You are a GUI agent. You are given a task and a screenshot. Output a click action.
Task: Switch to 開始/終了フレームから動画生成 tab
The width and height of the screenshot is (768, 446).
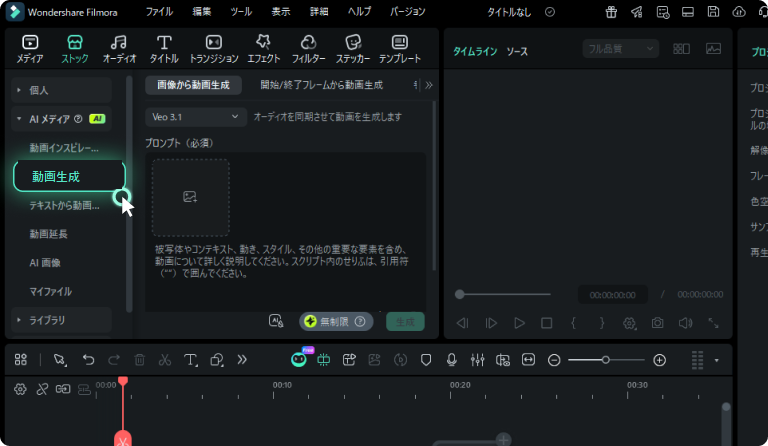tap(321, 85)
